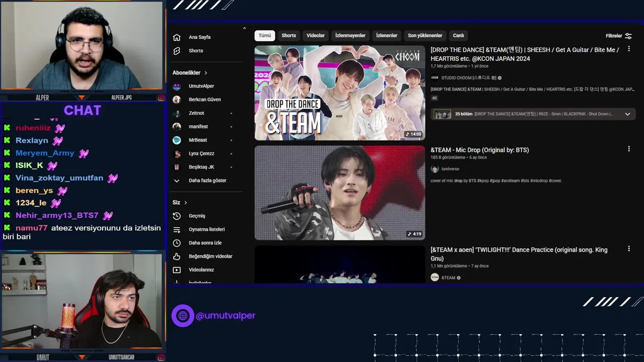This screenshot has height=362, width=644.
Task: Click Rexlayn in chat
Action: [x=32, y=140]
